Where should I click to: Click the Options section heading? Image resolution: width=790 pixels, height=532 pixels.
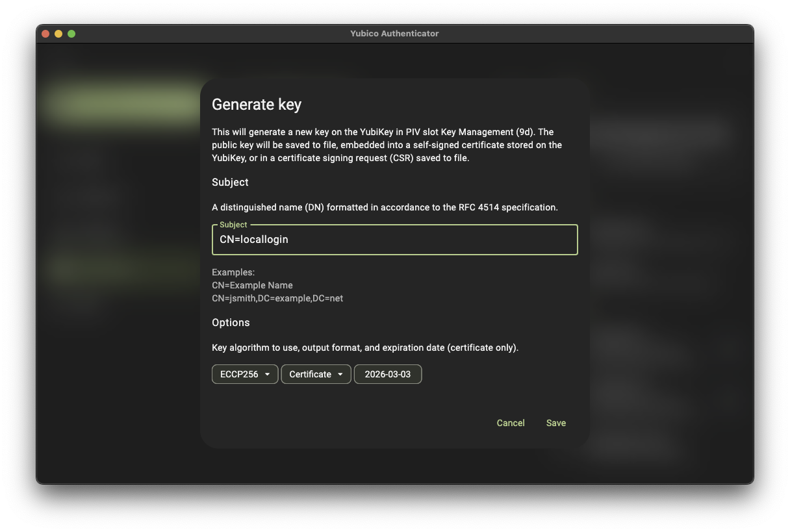coord(231,323)
